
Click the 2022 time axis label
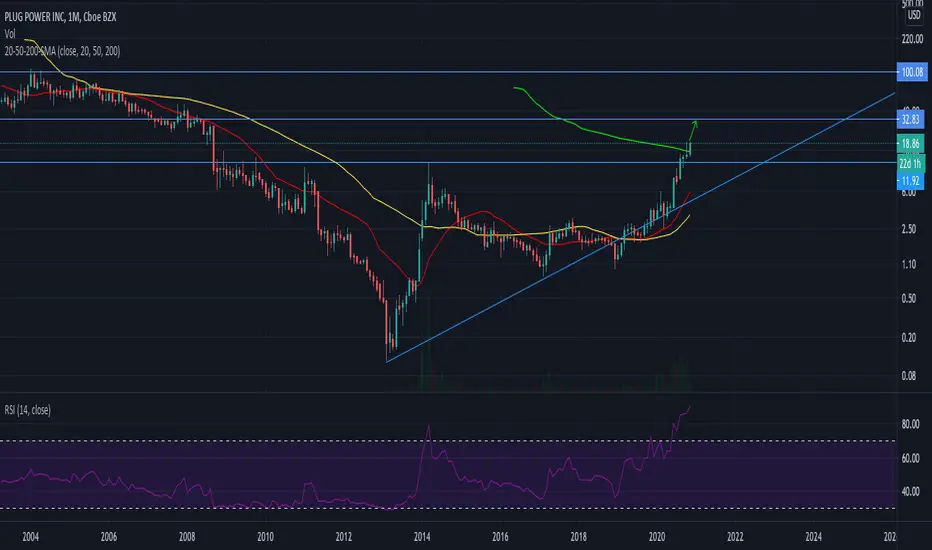(x=735, y=537)
